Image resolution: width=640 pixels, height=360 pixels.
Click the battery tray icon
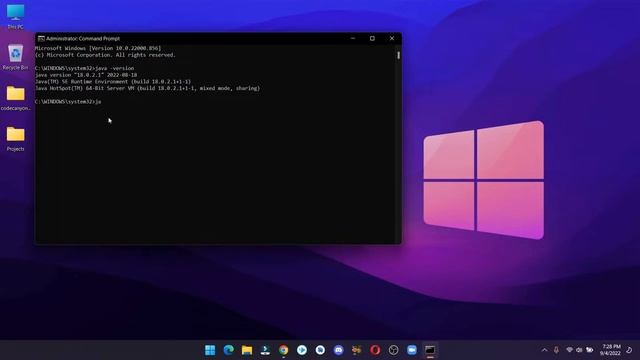[x=589, y=350]
